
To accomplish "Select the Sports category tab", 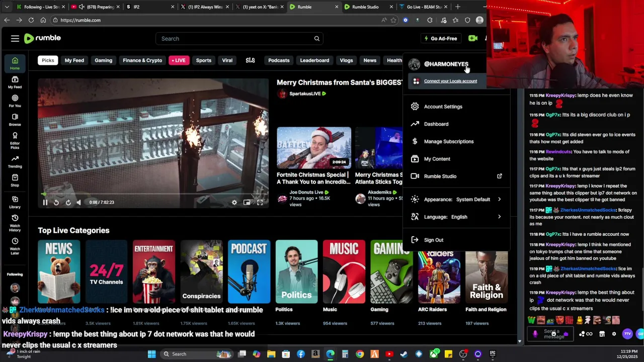I will 203,60.
